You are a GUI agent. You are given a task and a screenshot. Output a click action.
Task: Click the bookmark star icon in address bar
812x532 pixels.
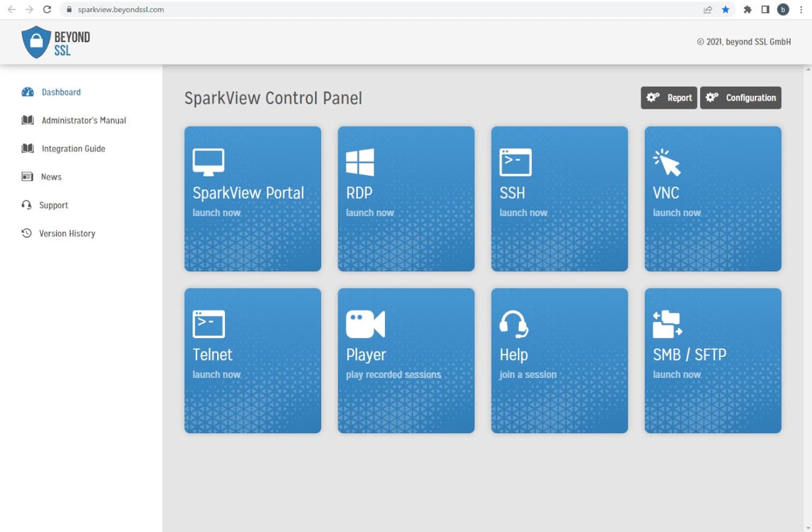[x=725, y=10]
